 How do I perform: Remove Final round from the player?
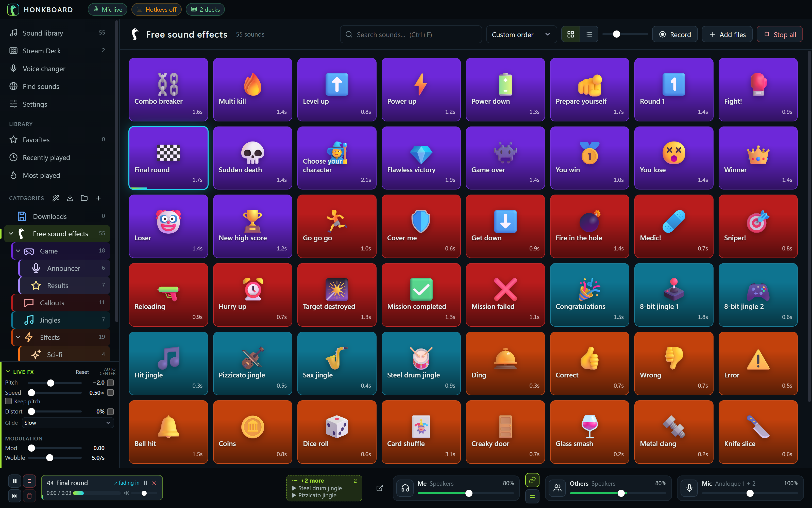pos(154,483)
